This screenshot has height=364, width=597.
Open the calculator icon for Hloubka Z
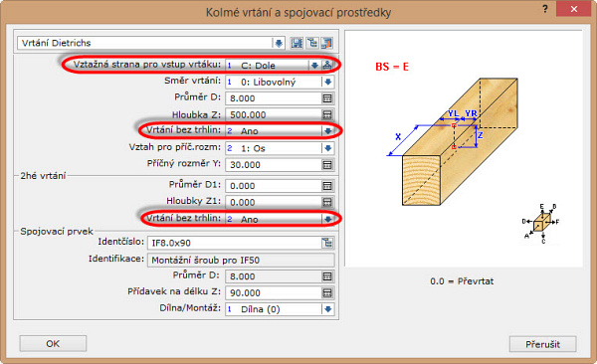coord(327,114)
